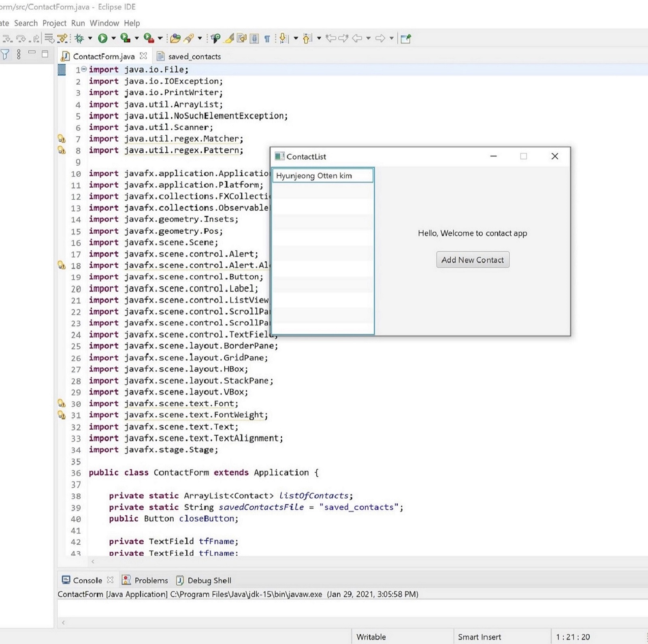Open the Debug dropdown arrow

[90, 38]
